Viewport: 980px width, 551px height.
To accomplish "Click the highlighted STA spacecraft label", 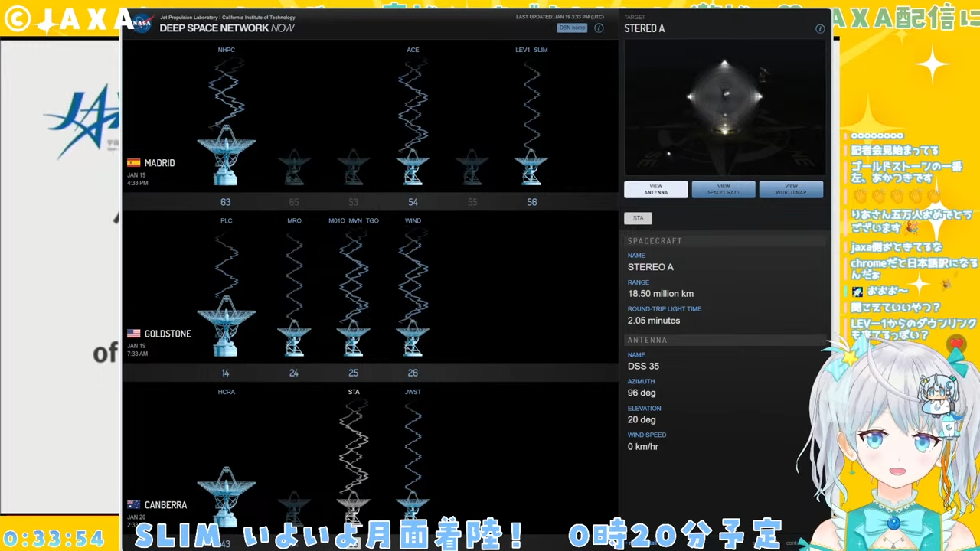I will 353,392.
